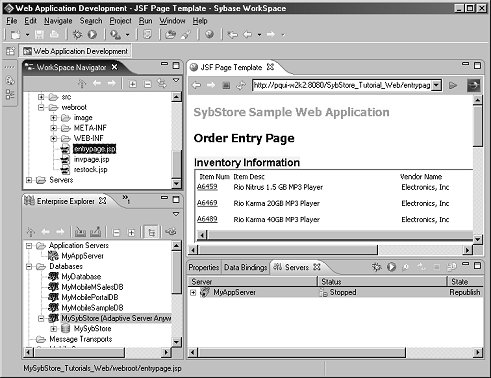Follow the A6489 item number link
This screenshot has width=491, height=378.
click(207, 219)
